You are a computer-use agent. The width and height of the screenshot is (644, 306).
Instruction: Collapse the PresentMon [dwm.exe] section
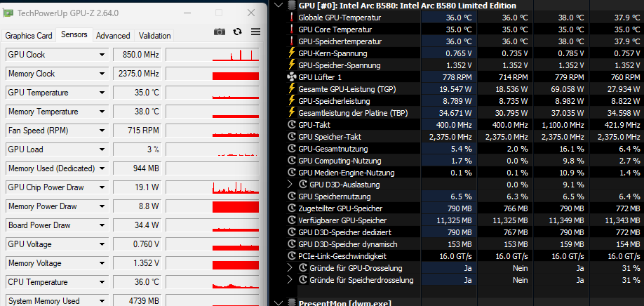tap(279, 303)
